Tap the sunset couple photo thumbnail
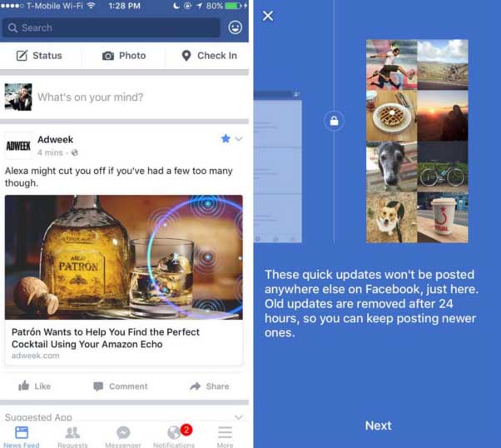 point(443,116)
